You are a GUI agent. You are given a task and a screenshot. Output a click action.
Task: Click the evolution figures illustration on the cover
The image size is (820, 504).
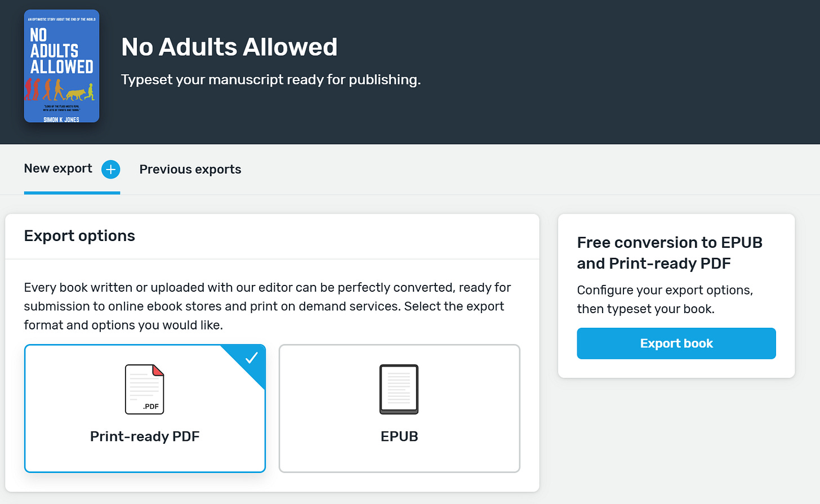coord(60,90)
